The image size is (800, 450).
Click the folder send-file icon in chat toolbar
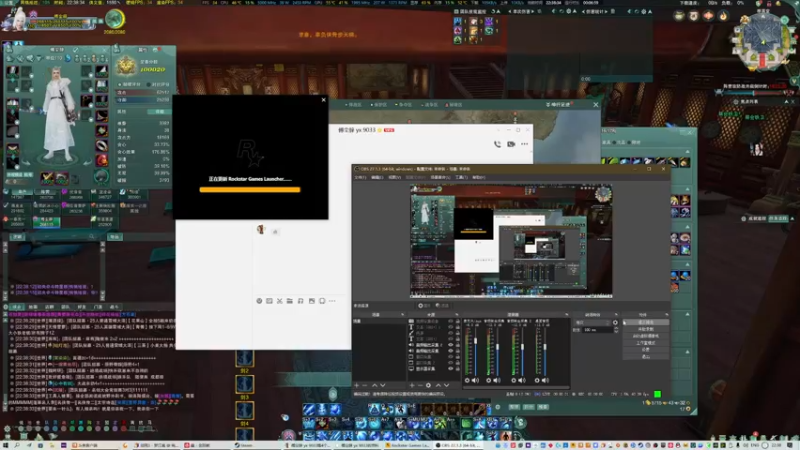pyautogui.click(x=289, y=301)
